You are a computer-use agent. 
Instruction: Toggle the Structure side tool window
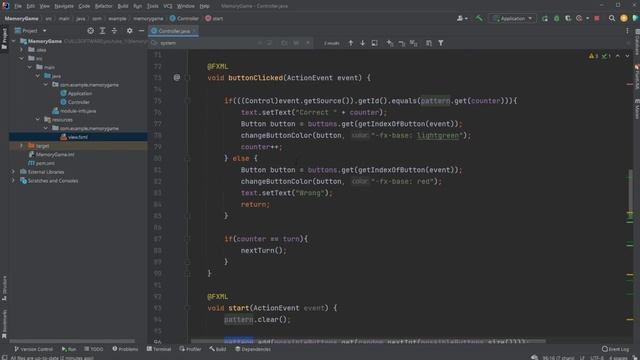4,288
